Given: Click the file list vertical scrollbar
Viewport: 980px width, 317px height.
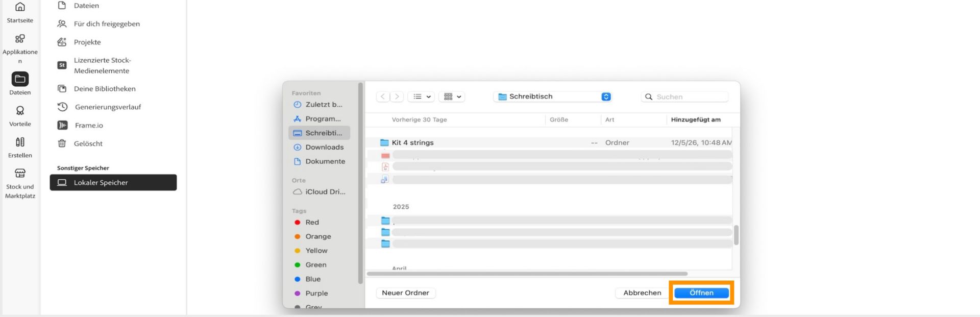Looking at the screenshot, I should [x=736, y=235].
